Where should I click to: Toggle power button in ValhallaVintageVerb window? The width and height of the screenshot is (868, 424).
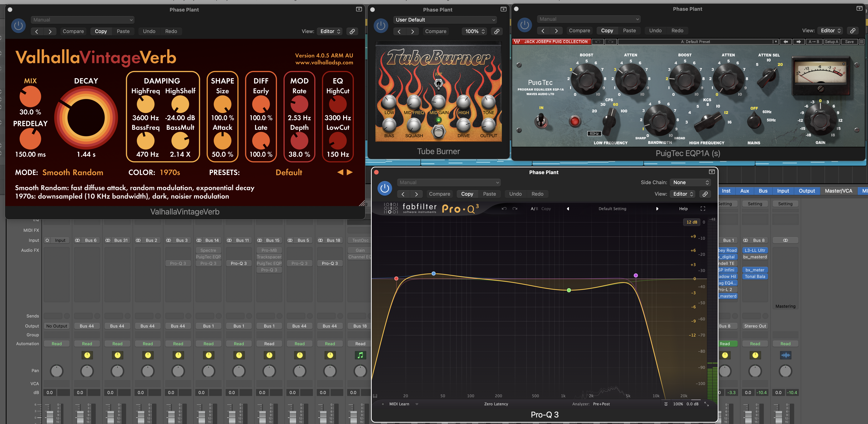coord(18,26)
